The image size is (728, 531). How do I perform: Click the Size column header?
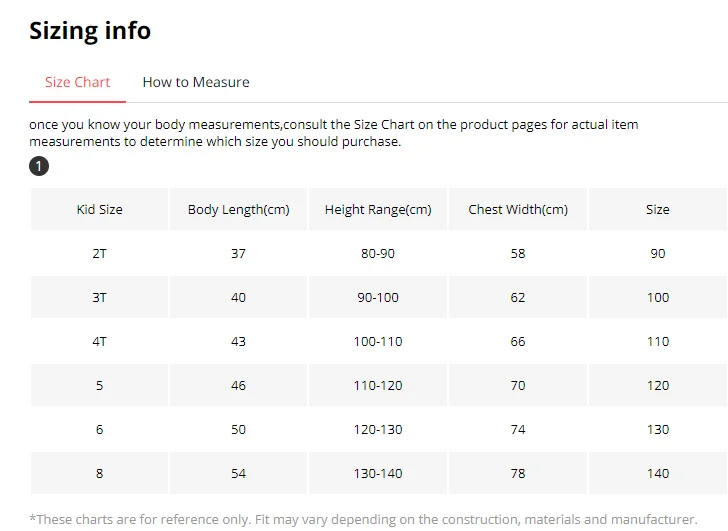tap(658, 209)
